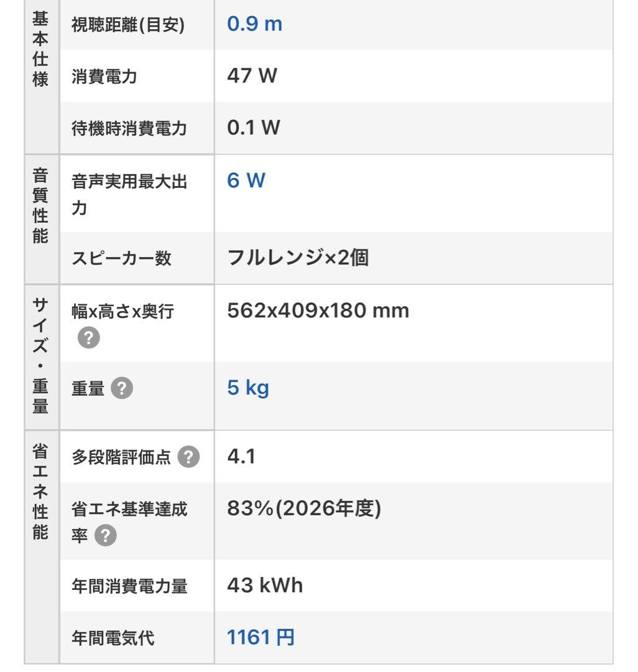
Task: Click the 562x409x180 mm dimensions value
Action: (319, 311)
